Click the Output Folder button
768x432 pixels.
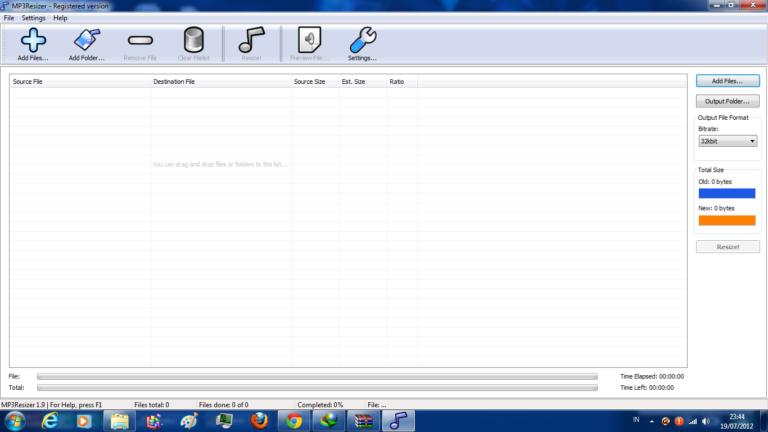(x=727, y=101)
